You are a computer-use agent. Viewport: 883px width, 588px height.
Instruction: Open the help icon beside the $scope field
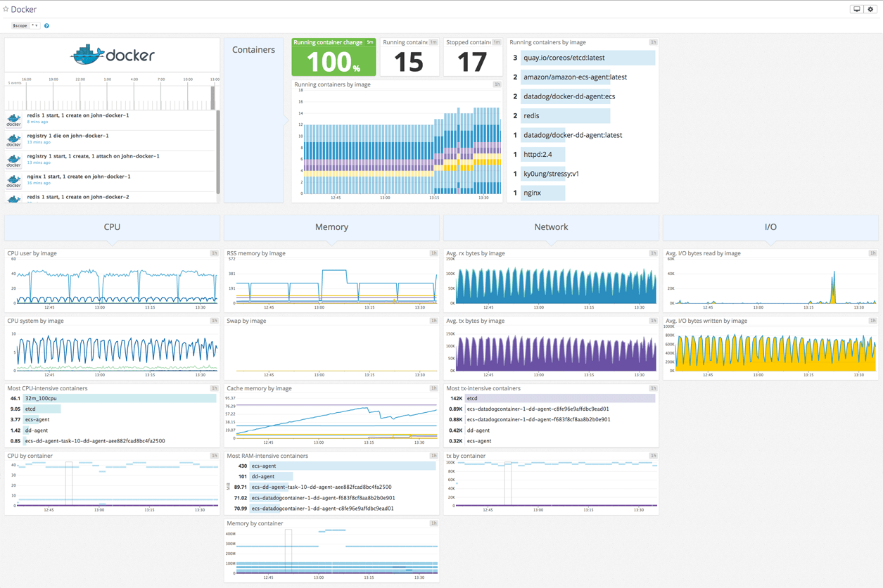(x=46, y=25)
